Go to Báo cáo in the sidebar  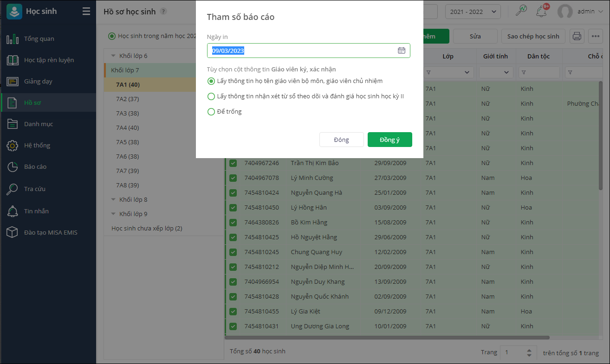click(x=48, y=166)
